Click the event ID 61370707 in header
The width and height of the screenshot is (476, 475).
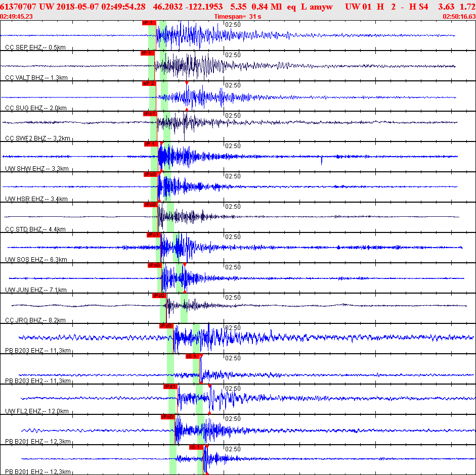point(18,7)
